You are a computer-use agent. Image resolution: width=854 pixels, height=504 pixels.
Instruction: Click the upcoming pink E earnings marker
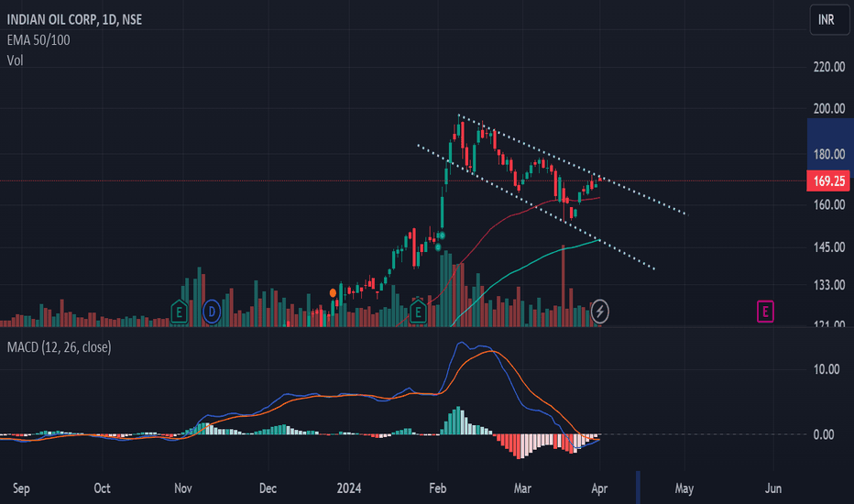point(765,312)
